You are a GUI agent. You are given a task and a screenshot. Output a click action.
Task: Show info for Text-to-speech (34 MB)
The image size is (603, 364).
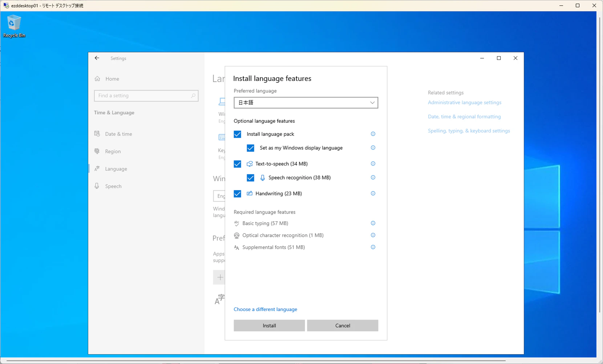tap(373, 164)
